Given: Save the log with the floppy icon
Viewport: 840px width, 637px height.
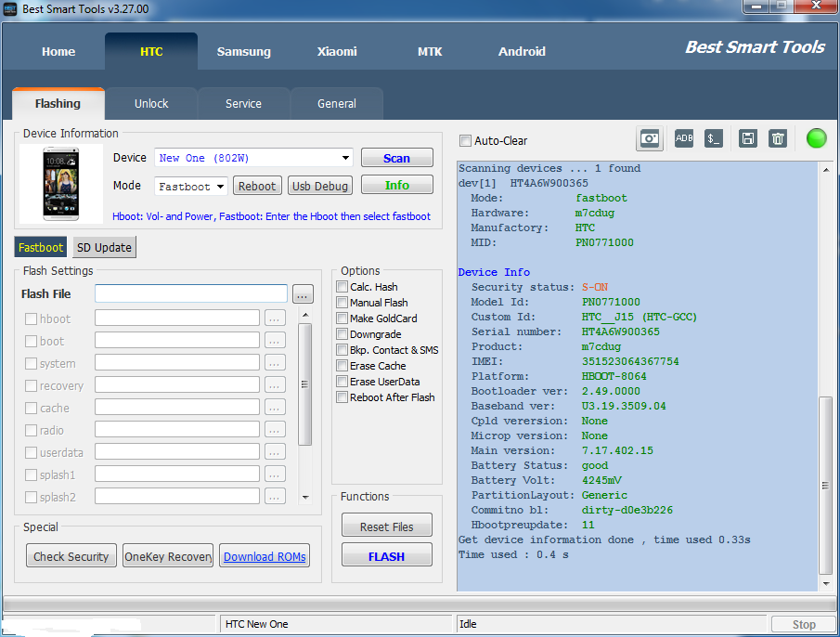Looking at the screenshot, I should coord(747,138).
